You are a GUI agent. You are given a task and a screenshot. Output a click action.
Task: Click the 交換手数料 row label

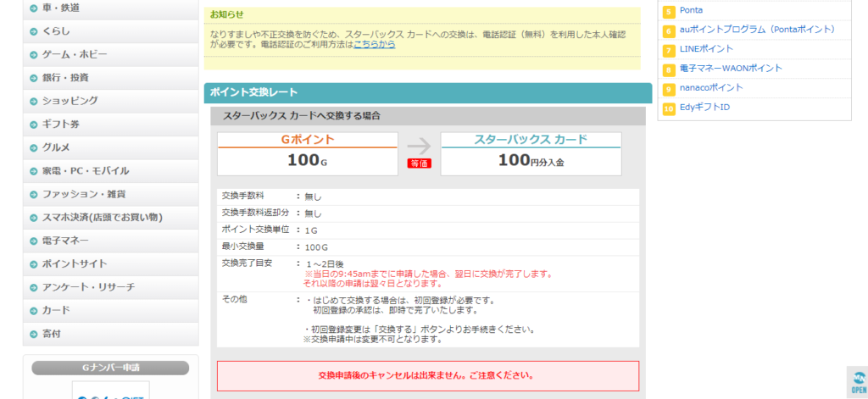point(243,196)
